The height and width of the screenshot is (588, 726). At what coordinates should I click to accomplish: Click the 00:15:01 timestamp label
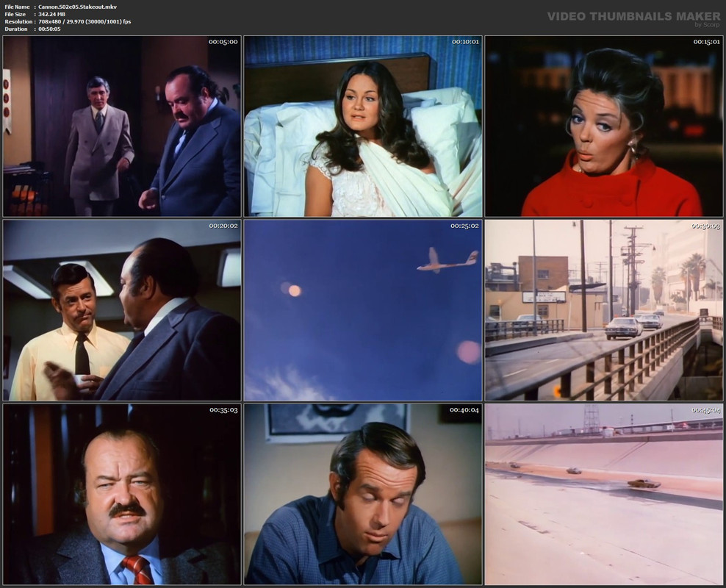(707, 42)
